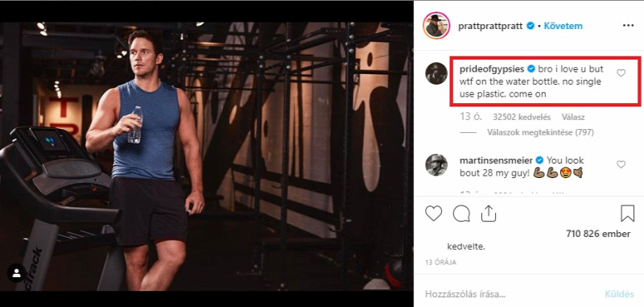
Task: Save post with the bookmark icon
Action: click(x=628, y=214)
